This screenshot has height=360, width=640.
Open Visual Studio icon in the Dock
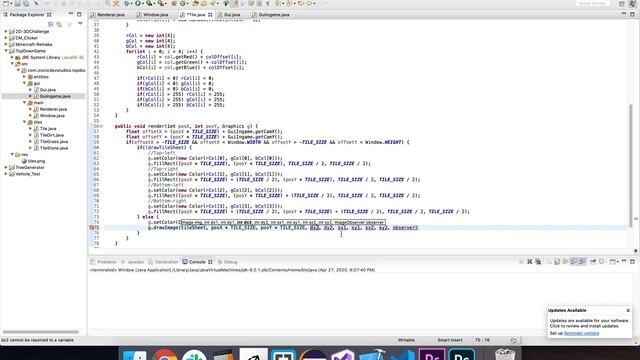coord(343,355)
